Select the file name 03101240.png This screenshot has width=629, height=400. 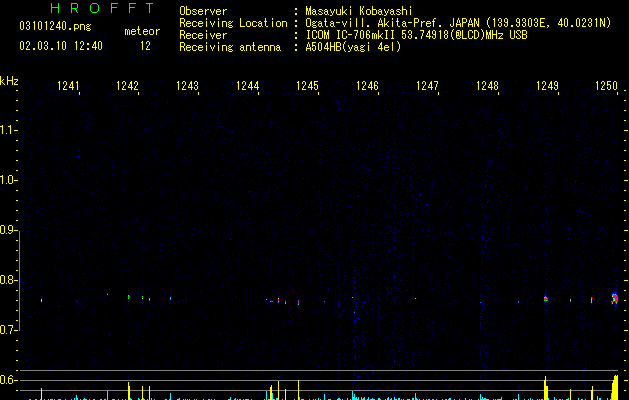coord(55,26)
